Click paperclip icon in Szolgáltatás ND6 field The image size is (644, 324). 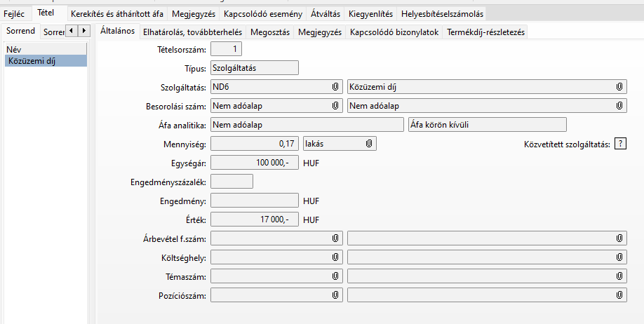coord(335,87)
